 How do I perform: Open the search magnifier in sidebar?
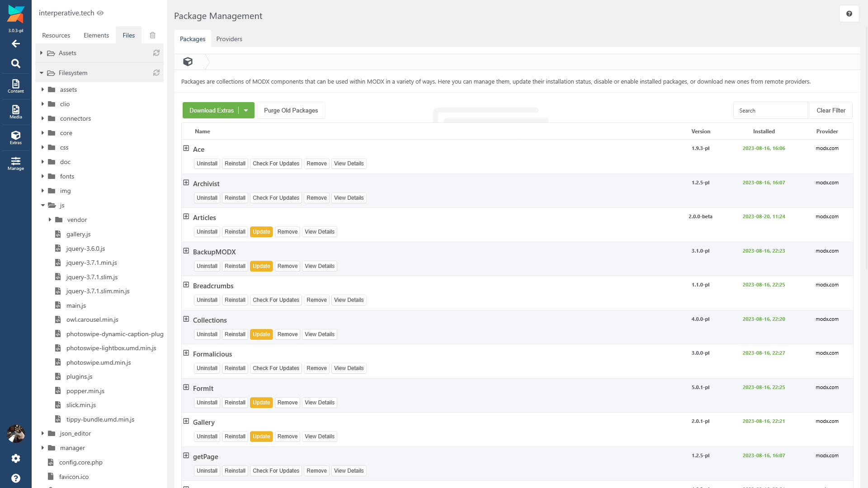click(x=16, y=64)
